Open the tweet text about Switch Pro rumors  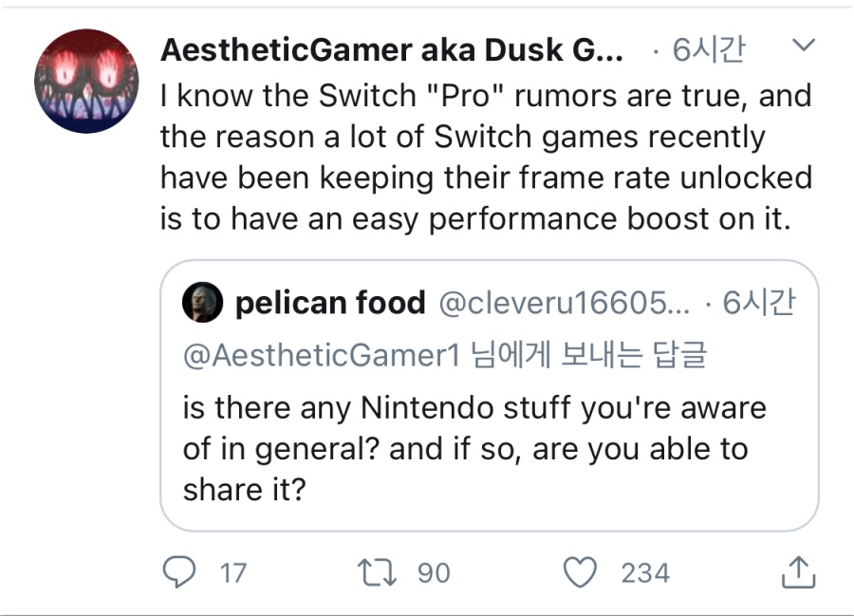coord(484,158)
